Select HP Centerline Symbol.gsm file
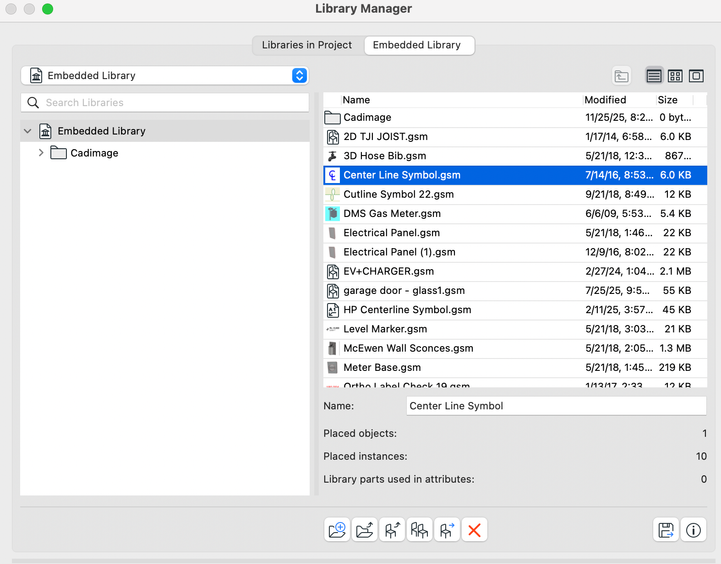 pyautogui.click(x=515, y=310)
